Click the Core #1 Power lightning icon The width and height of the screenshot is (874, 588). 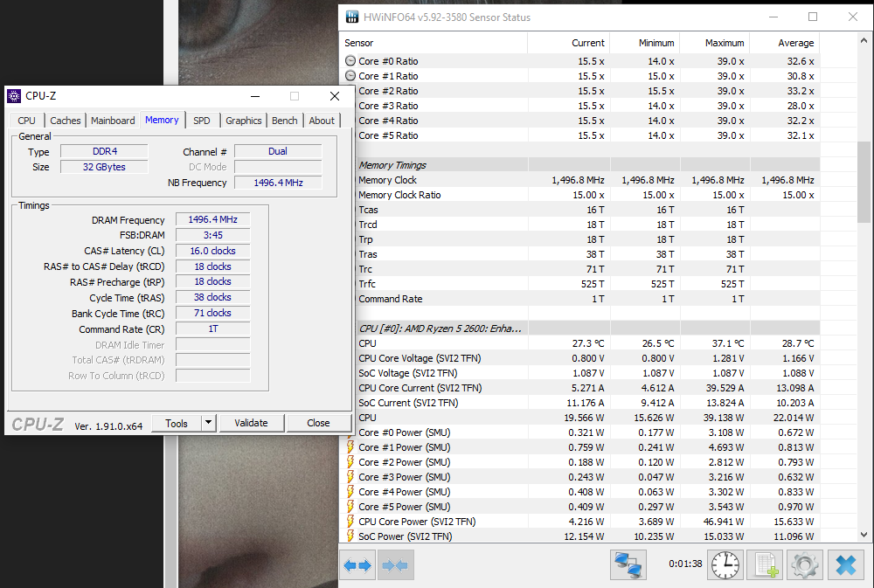(350, 447)
